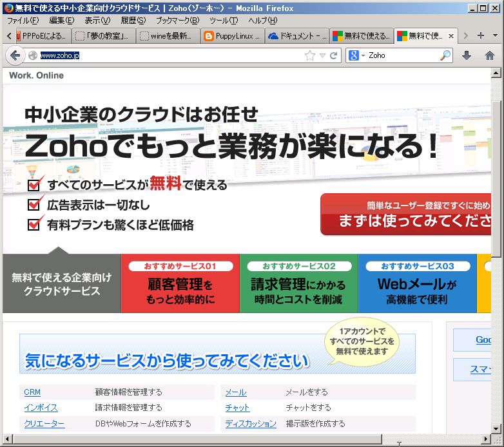
Task: Reload the page with the refresh icon
Action: pyautogui.click(x=334, y=55)
